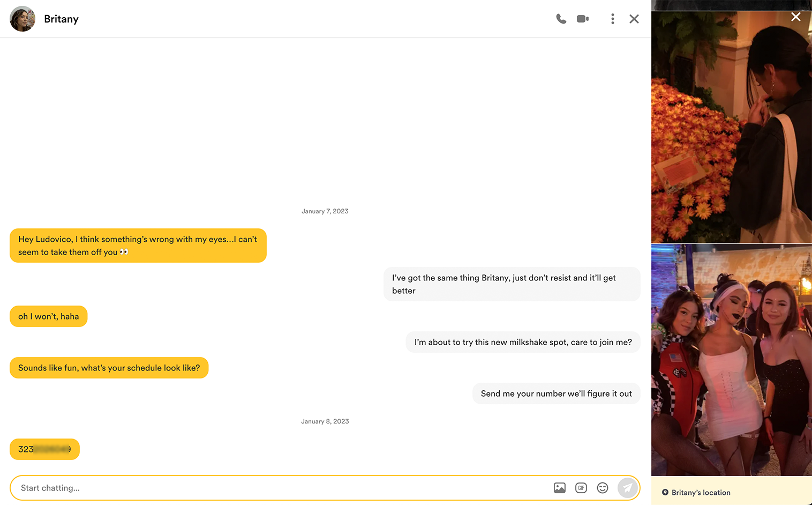812x505 pixels.
Task: View the photo with orange flowers
Action: (731, 128)
